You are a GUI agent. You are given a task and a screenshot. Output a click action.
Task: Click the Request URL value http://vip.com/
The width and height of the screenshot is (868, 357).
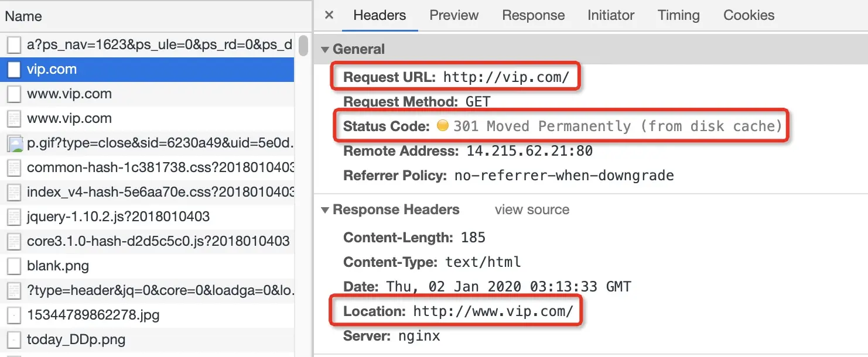tap(507, 77)
